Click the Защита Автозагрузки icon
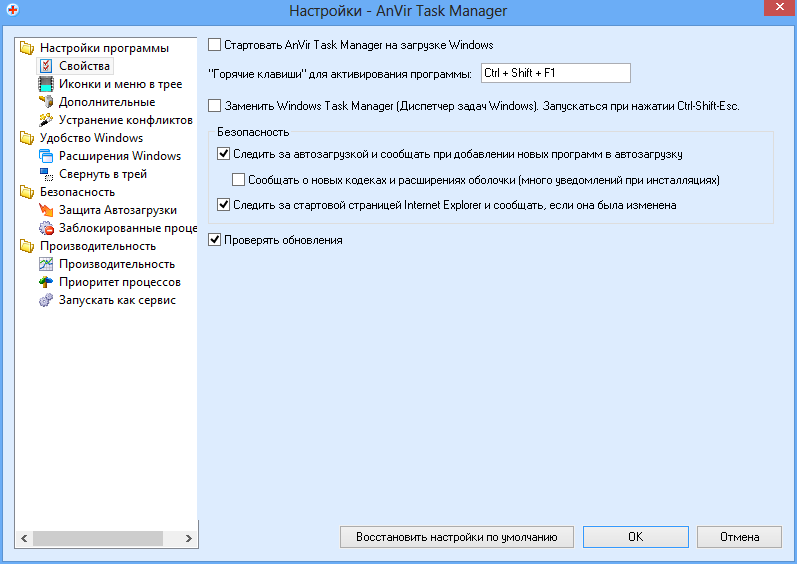The image size is (797, 564). [46, 210]
